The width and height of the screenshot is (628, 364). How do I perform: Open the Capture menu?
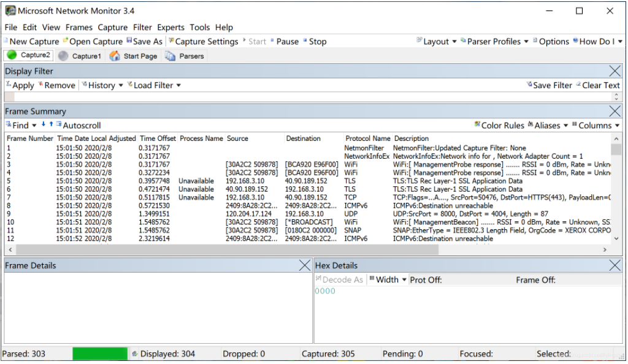click(x=113, y=28)
